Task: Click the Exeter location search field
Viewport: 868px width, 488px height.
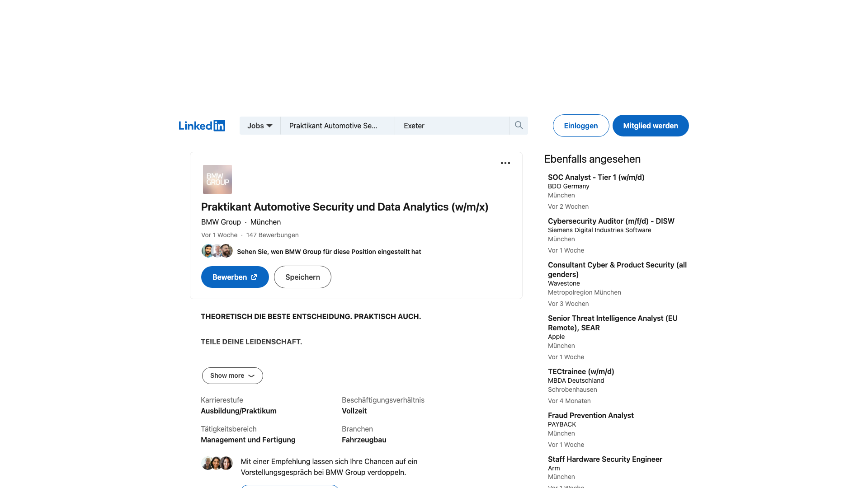Action: [x=452, y=126]
